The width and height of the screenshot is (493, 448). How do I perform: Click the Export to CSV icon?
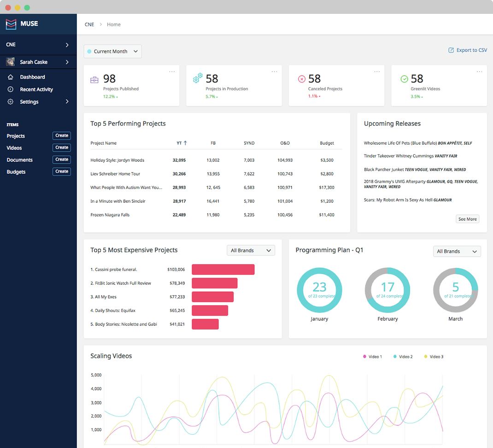(x=451, y=50)
